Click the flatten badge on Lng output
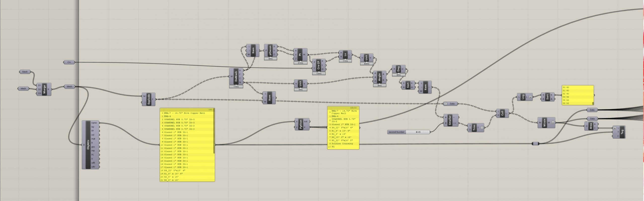This screenshot has width=644, height=201. (x=531, y=97)
